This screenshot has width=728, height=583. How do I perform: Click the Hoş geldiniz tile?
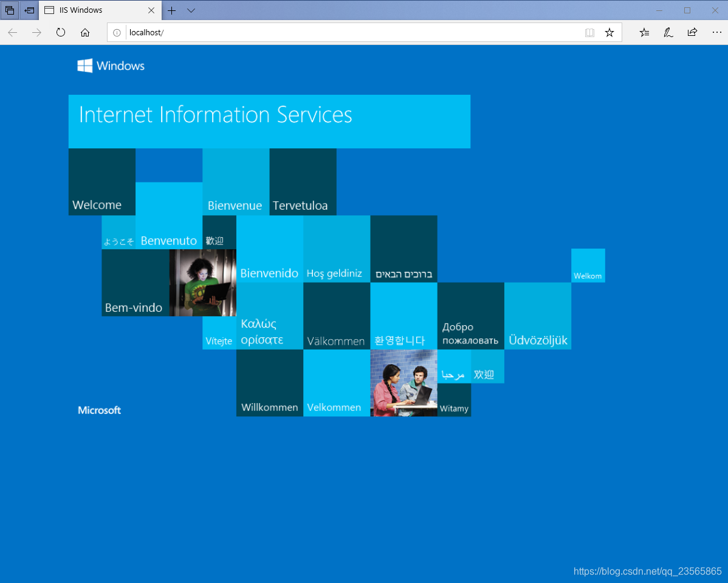point(337,249)
